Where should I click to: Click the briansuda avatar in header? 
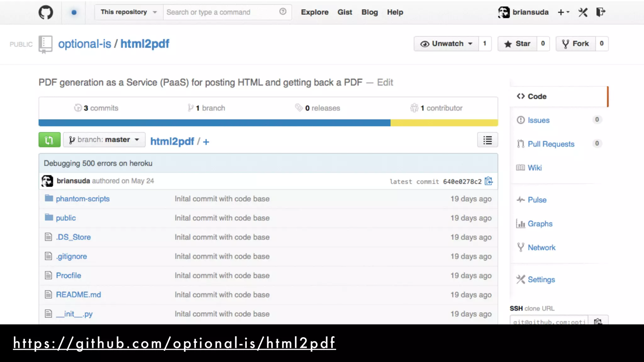click(504, 12)
